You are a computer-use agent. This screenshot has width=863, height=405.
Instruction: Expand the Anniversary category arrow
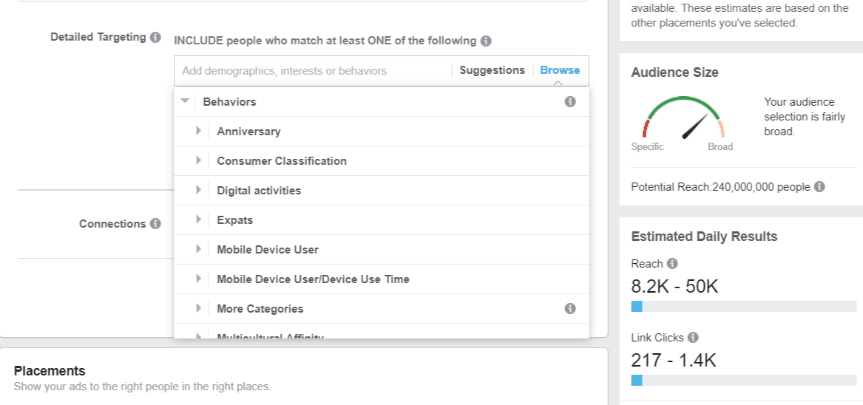[x=199, y=131]
